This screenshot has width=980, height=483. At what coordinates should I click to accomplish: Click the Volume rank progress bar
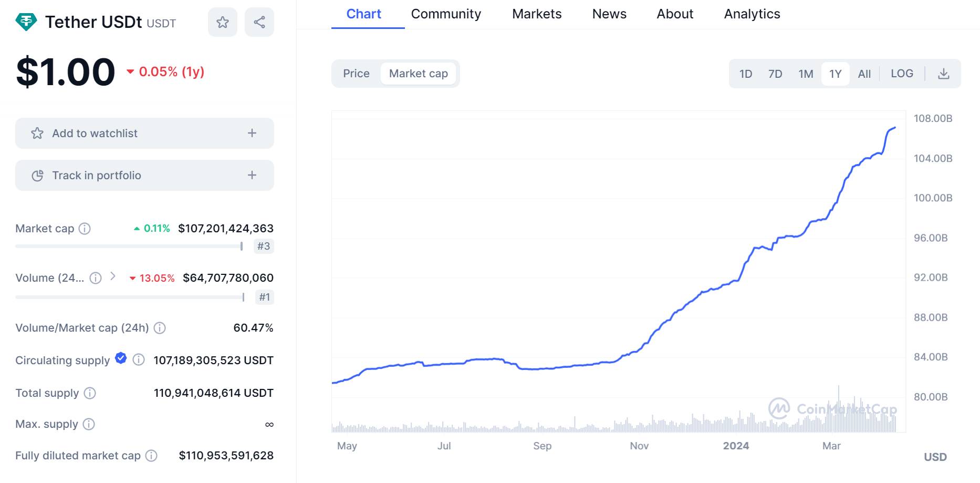pyautogui.click(x=130, y=297)
